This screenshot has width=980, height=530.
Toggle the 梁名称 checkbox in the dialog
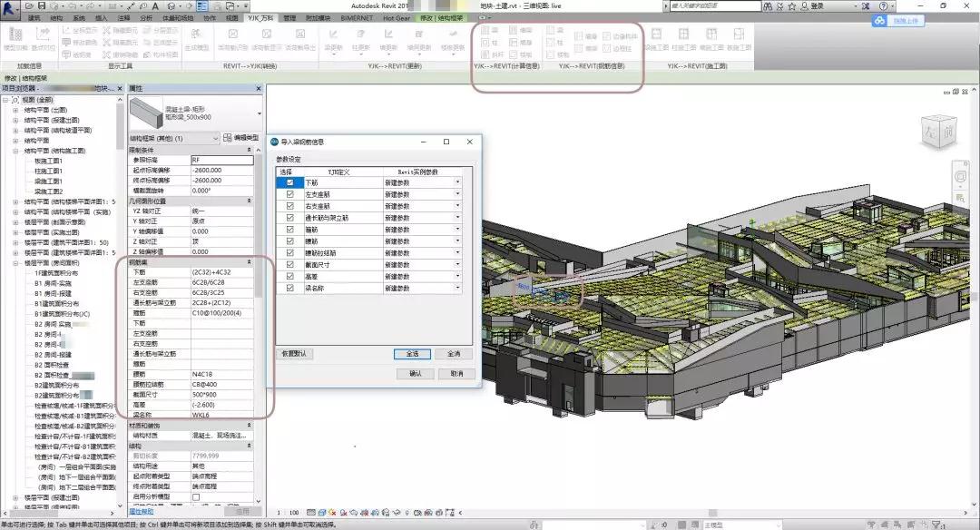click(289, 288)
